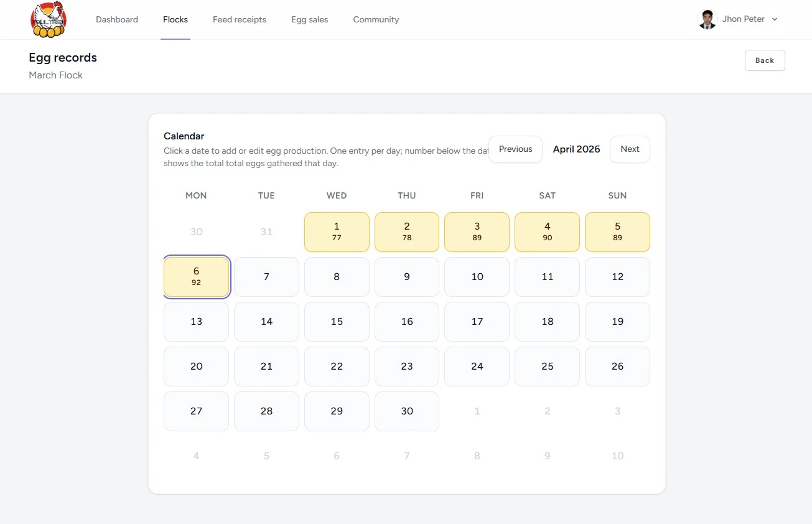The width and height of the screenshot is (812, 524).
Task: Select April 30 date cell
Action: (407, 411)
